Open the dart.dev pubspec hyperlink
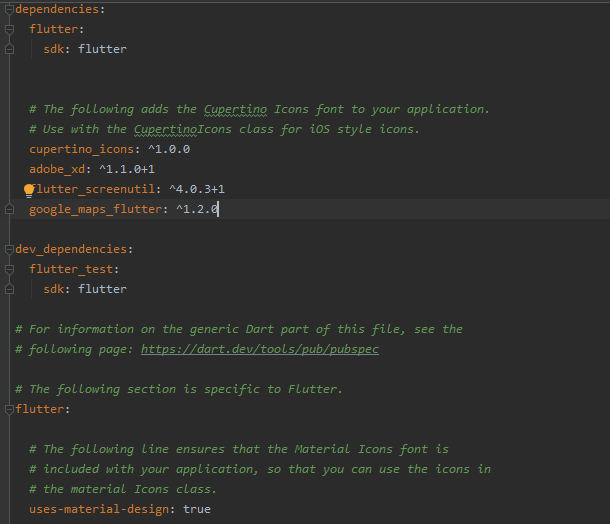 point(259,349)
